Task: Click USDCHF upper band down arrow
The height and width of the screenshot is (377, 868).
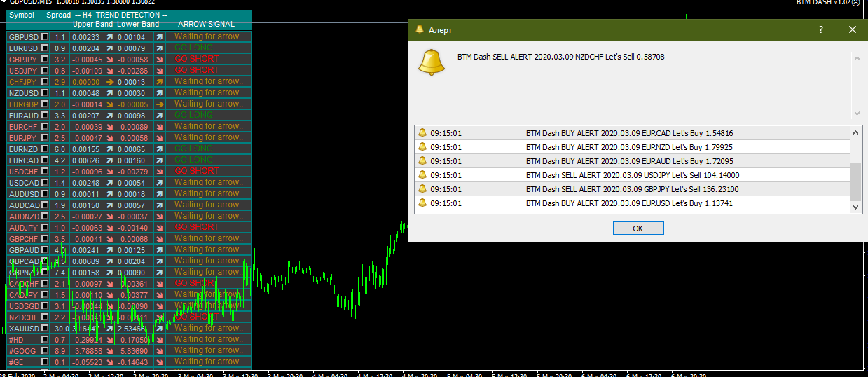Action: click(109, 171)
